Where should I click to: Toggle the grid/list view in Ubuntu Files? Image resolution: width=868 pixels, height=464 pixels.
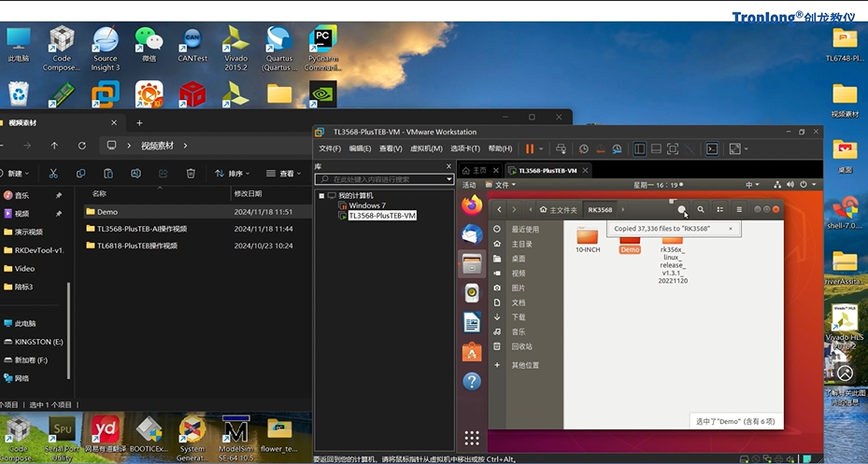pyautogui.click(x=719, y=210)
